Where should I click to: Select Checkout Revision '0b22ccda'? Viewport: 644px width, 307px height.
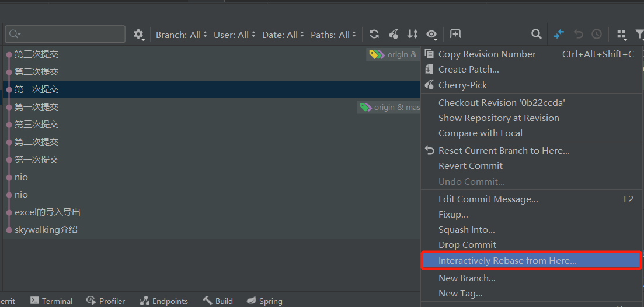click(x=531, y=102)
